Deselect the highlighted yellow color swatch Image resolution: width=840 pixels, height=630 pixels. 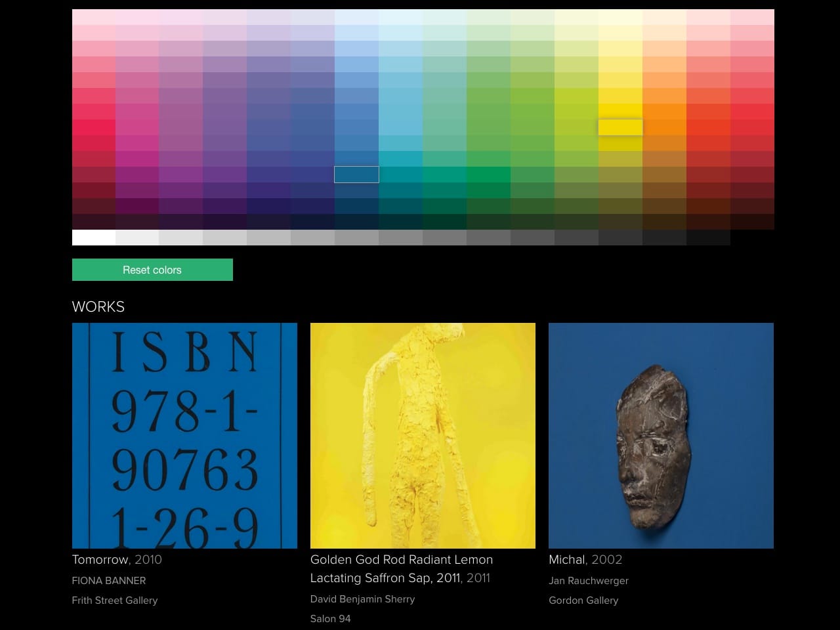tap(620, 127)
